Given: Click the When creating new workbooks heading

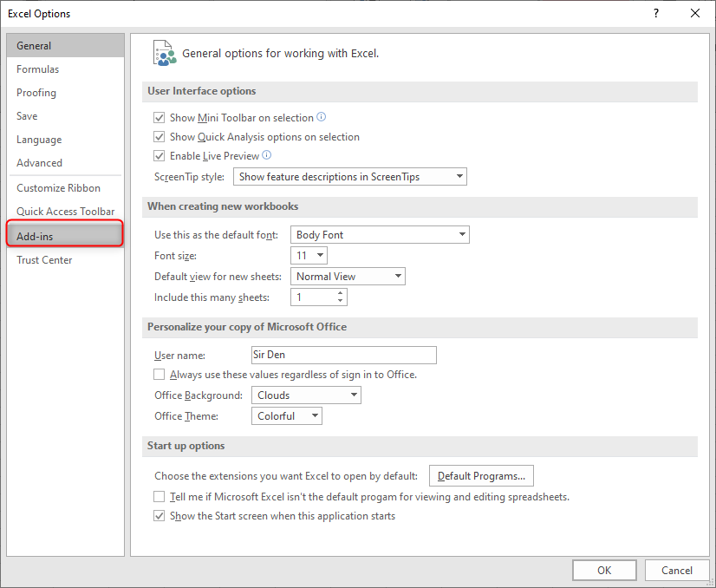Looking at the screenshot, I should coord(223,206).
